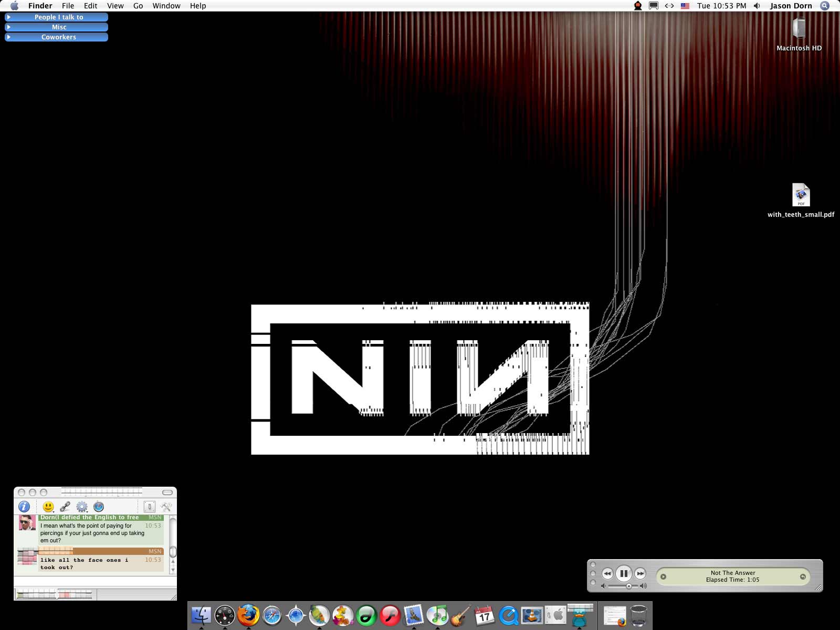Show contact info in chat toolbar
840x630 pixels.
tap(24, 507)
